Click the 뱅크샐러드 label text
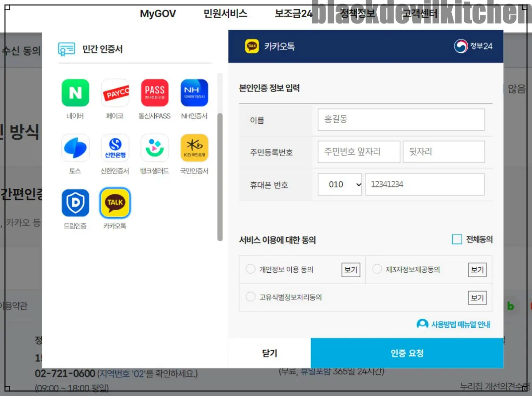The image size is (532, 396). tap(155, 171)
